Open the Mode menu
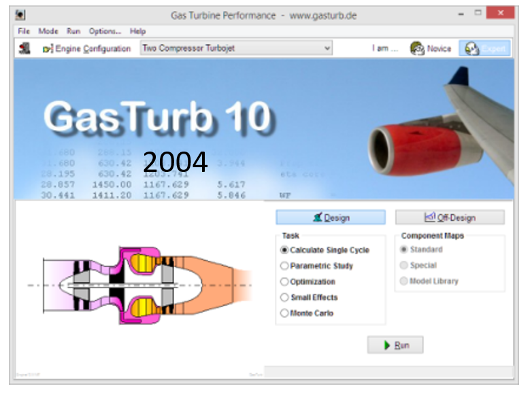 (x=48, y=31)
